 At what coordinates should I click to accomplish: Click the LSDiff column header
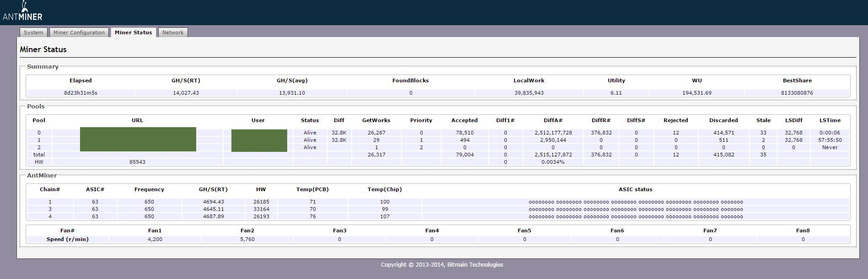point(793,120)
